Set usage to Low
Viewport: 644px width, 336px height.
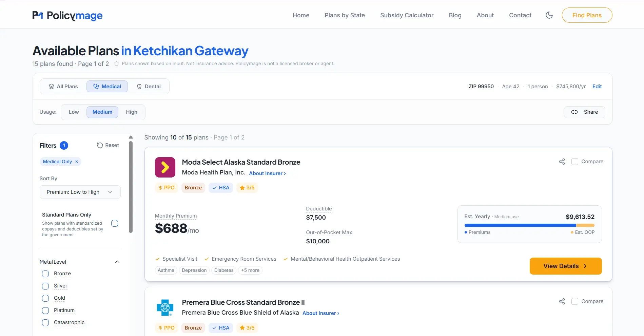[74, 112]
